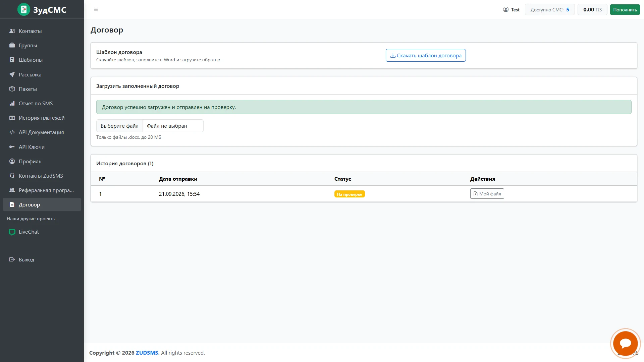Open Рассылка menu item

tap(42, 74)
